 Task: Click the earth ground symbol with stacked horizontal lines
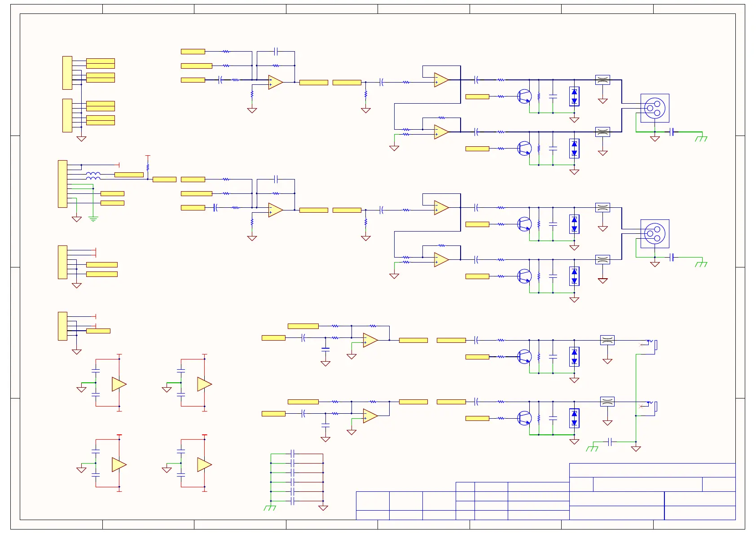tap(93, 219)
